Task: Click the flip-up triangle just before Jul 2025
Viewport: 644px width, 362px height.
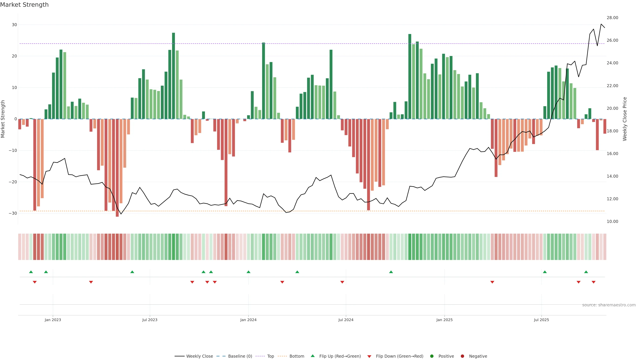Action: pyautogui.click(x=545, y=272)
